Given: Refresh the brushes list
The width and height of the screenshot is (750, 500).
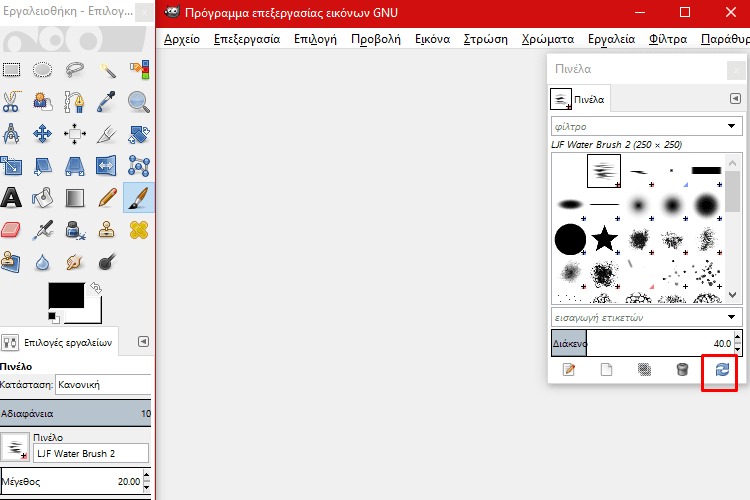Looking at the screenshot, I should coord(722,369).
